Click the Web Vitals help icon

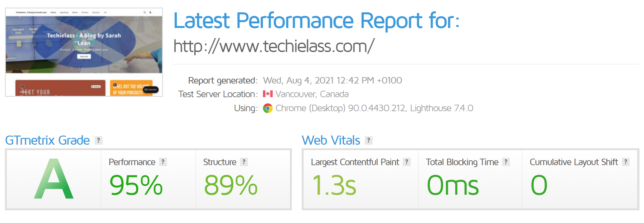(369, 140)
